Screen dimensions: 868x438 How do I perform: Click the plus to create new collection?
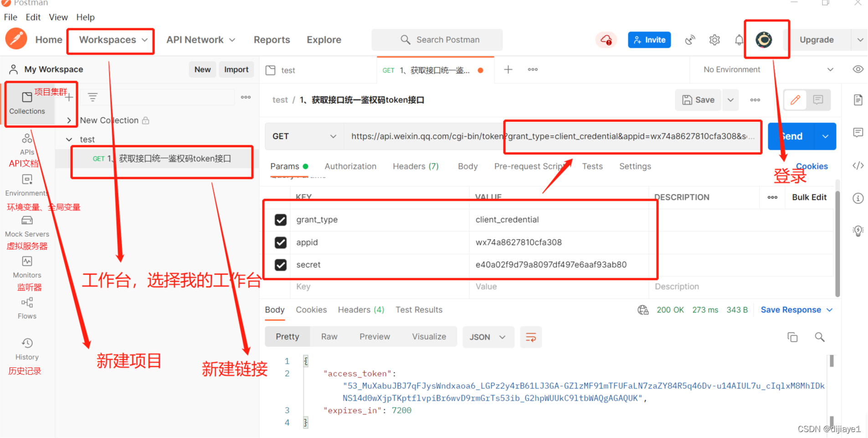pyautogui.click(x=69, y=97)
